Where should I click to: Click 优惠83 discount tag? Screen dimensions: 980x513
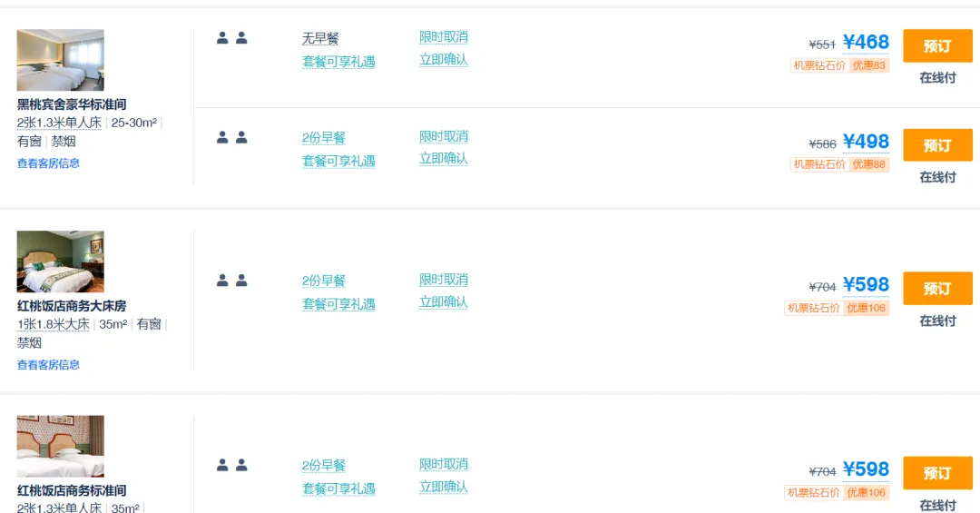869,65
